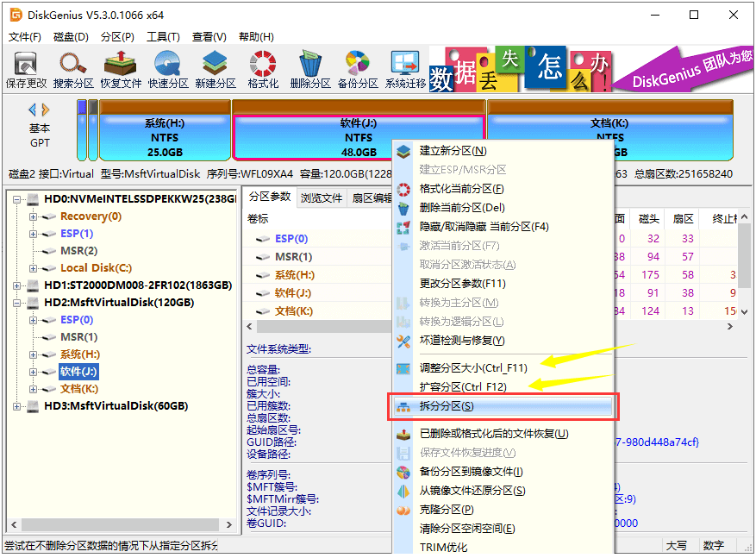
Task: Open the 磁盘(D) menu
Action: click(71, 37)
